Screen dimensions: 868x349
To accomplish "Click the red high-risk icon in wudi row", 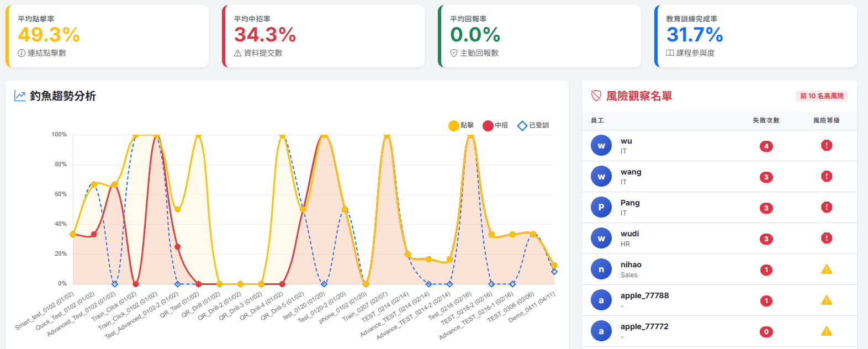I will [x=827, y=238].
